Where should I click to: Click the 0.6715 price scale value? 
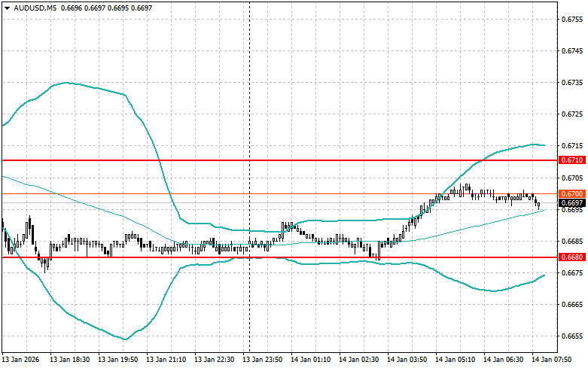coord(572,145)
